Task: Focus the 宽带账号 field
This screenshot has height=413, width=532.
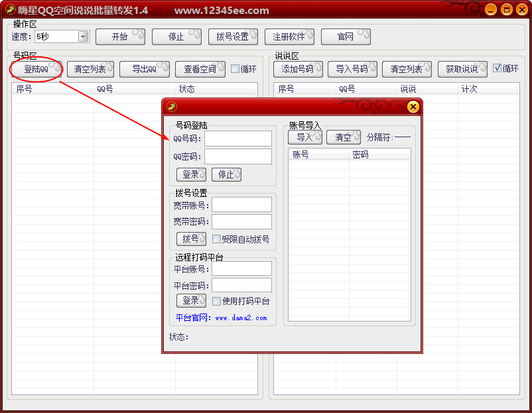Action: point(241,205)
